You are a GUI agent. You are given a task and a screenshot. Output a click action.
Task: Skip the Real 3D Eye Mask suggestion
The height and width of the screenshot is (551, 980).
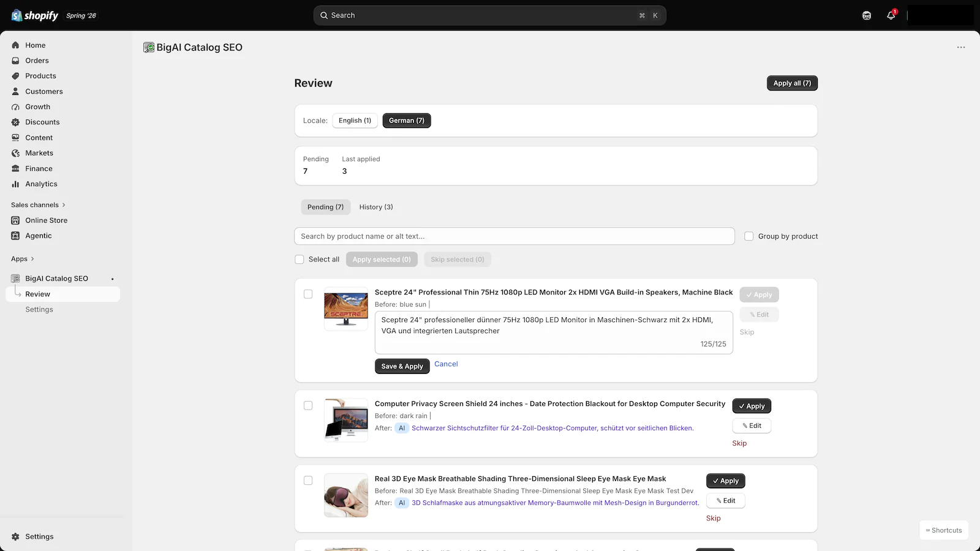coord(714,518)
